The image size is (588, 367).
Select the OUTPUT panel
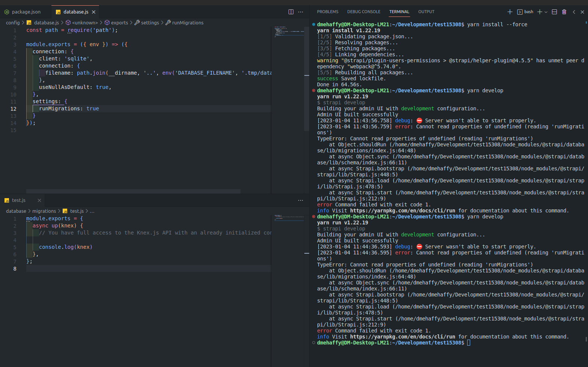pos(426,12)
